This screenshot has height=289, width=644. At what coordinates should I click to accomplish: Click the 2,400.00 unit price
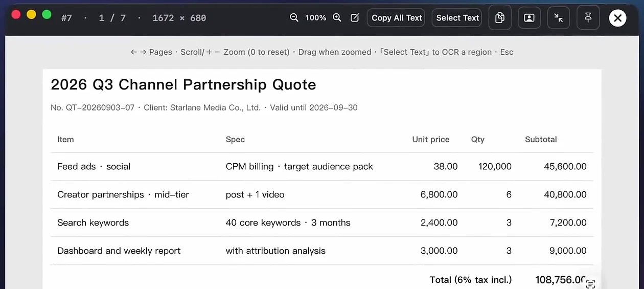pyautogui.click(x=439, y=223)
